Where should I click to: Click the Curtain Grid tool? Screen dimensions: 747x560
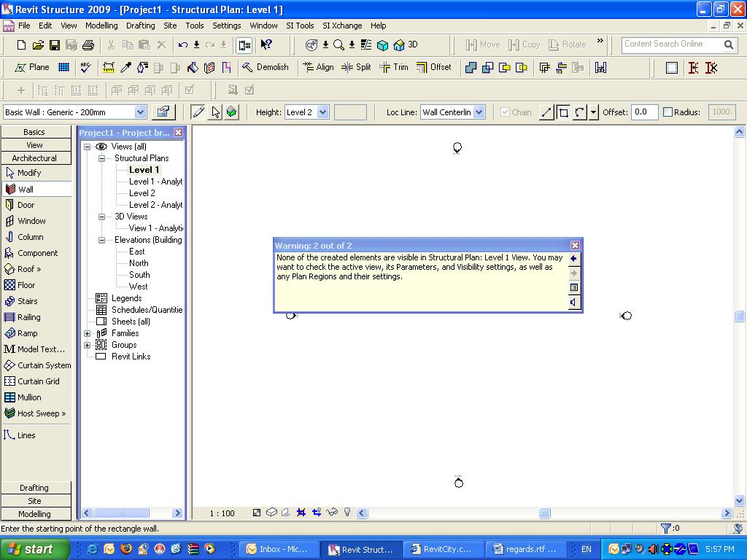point(38,381)
